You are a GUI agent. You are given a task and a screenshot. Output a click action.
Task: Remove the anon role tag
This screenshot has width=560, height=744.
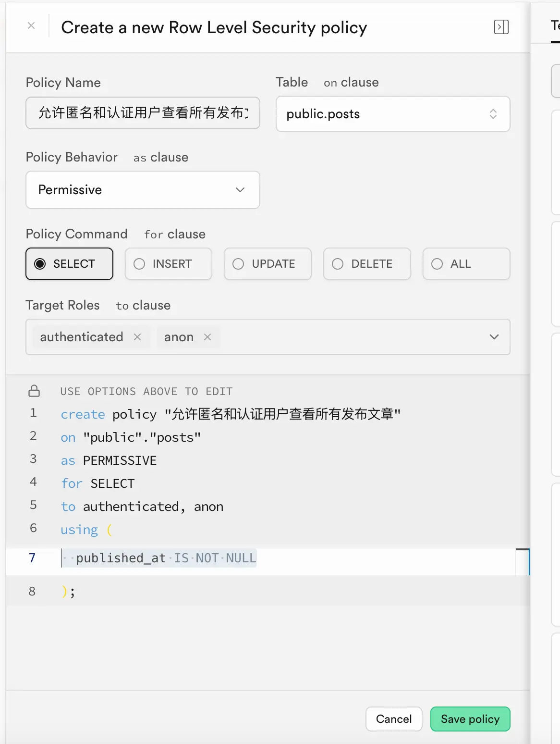[x=207, y=337]
